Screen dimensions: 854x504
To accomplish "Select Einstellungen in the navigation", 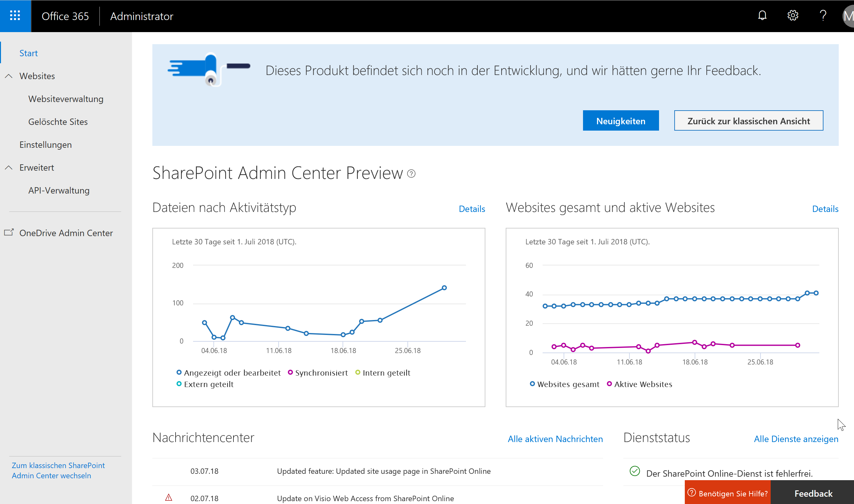I will pyautogui.click(x=45, y=145).
